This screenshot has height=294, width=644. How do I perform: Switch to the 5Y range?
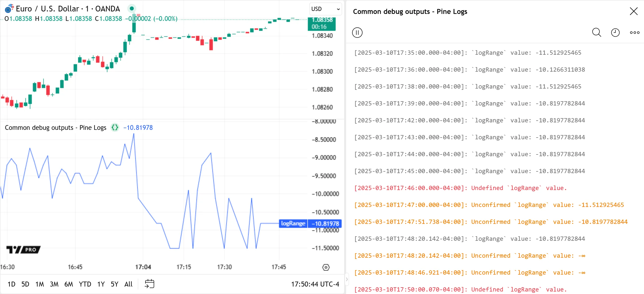(x=114, y=284)
